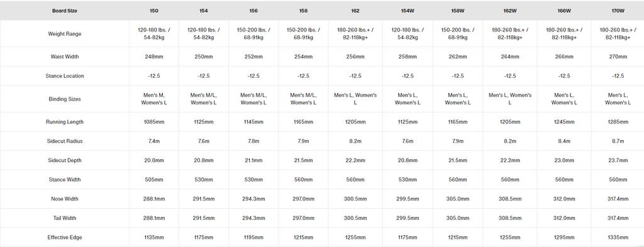Click the Stance Width row label

click(x=65, y=180)
